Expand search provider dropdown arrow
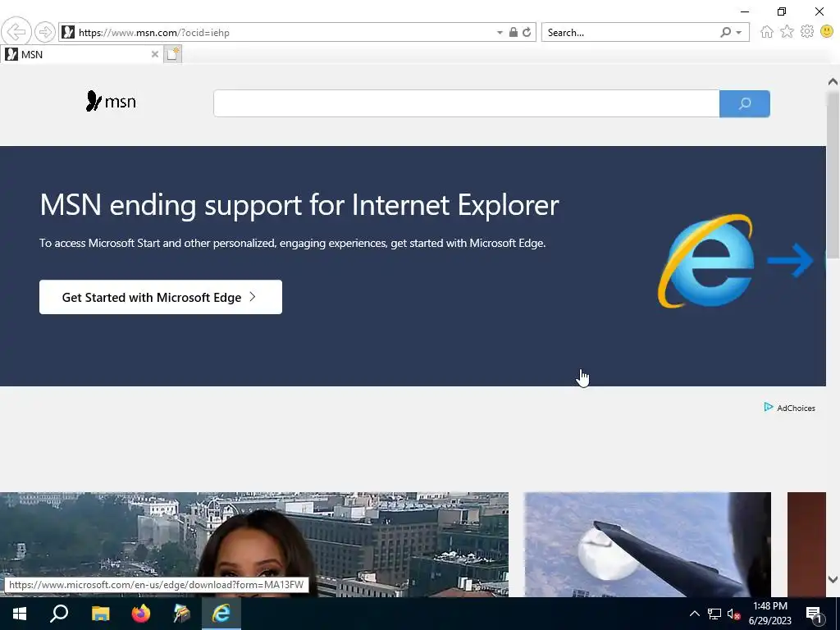The image size is (840, 630). [x=739, y=33]
